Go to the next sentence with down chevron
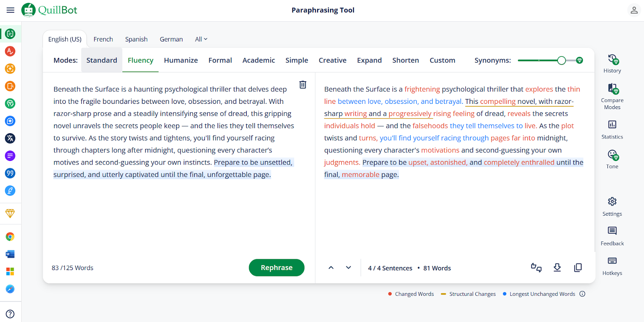This screenshot has height=322, width=644. pyautogui.click(x=349, y=268)
